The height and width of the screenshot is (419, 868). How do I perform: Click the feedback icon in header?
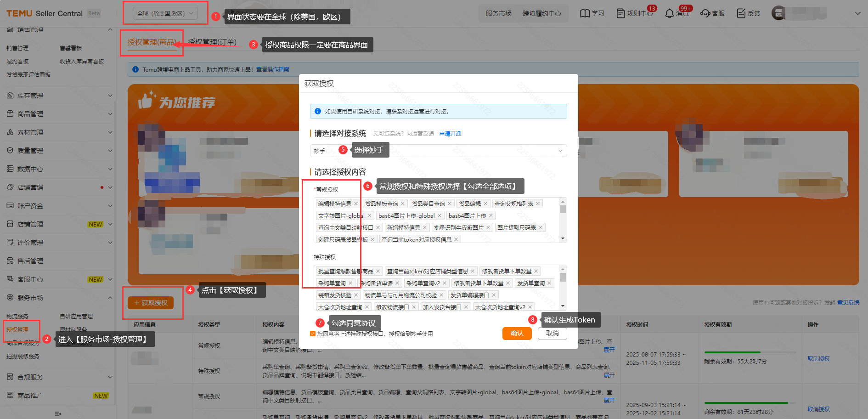point(741,13)
